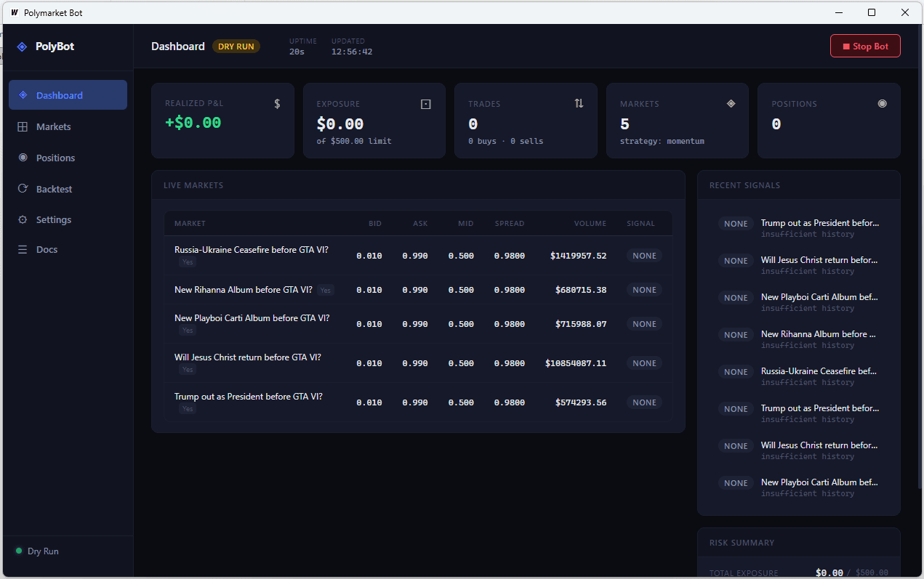Click the Trades up-down arrows icon

point(579,104)
